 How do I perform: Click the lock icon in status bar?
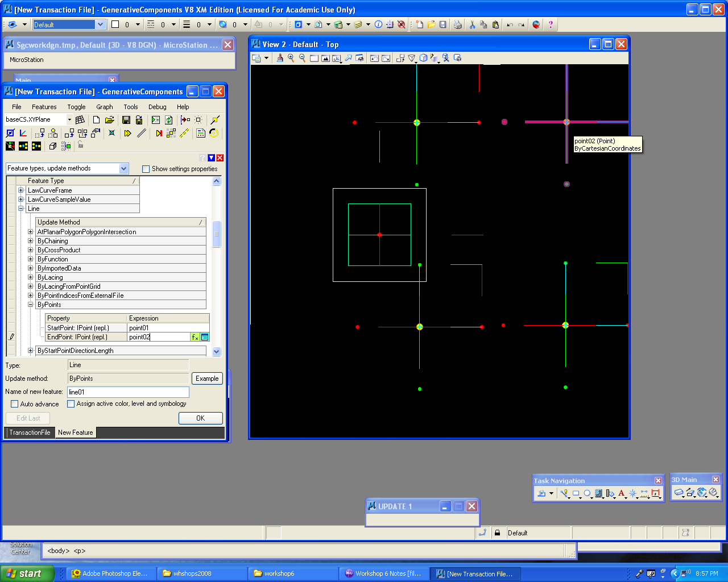tap(497, 533)
